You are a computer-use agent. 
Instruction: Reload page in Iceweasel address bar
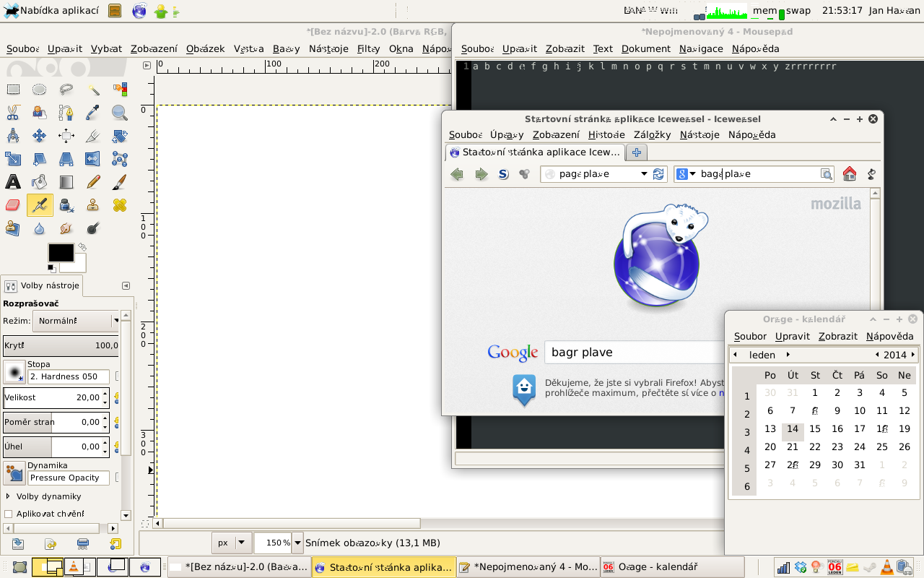tap(658, 174)
